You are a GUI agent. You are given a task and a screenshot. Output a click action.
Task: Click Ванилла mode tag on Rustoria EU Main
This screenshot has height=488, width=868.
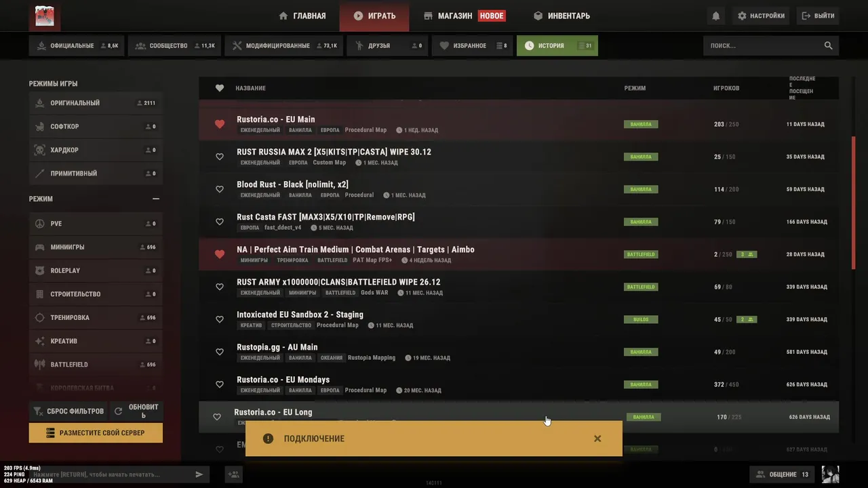(x=641, y=124)
